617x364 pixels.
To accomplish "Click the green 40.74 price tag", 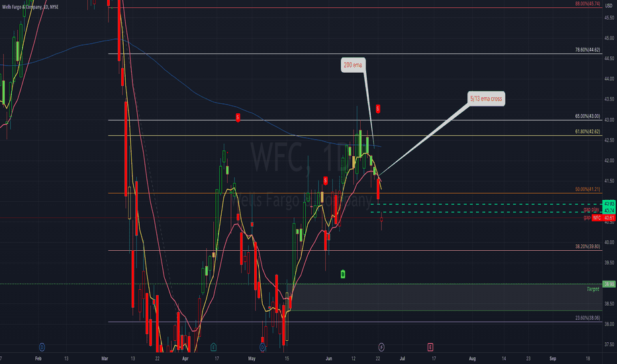I will (x=608, y=211).
